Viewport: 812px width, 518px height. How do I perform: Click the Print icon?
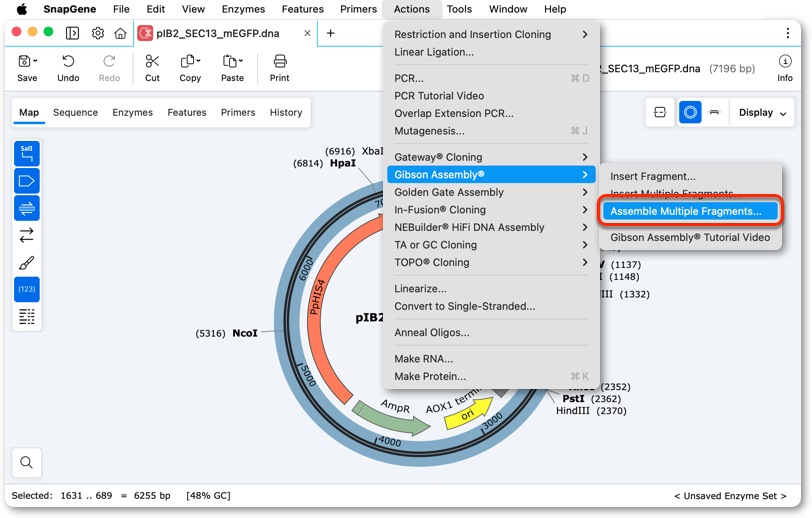280,61
